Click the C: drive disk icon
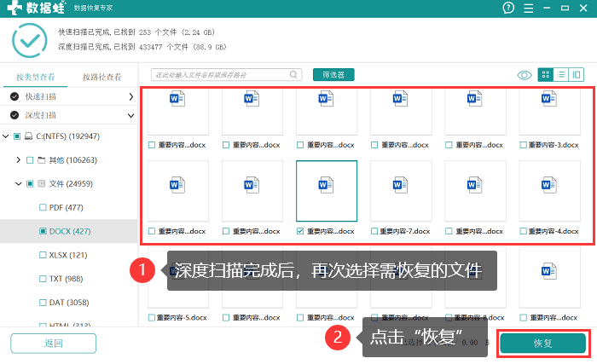The height and width of the screenshot is (364, 597). coord(28,136)
